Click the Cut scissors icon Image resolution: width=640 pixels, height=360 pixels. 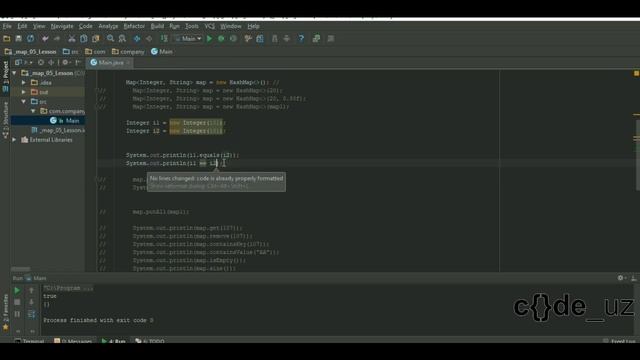tap(71, 39)
